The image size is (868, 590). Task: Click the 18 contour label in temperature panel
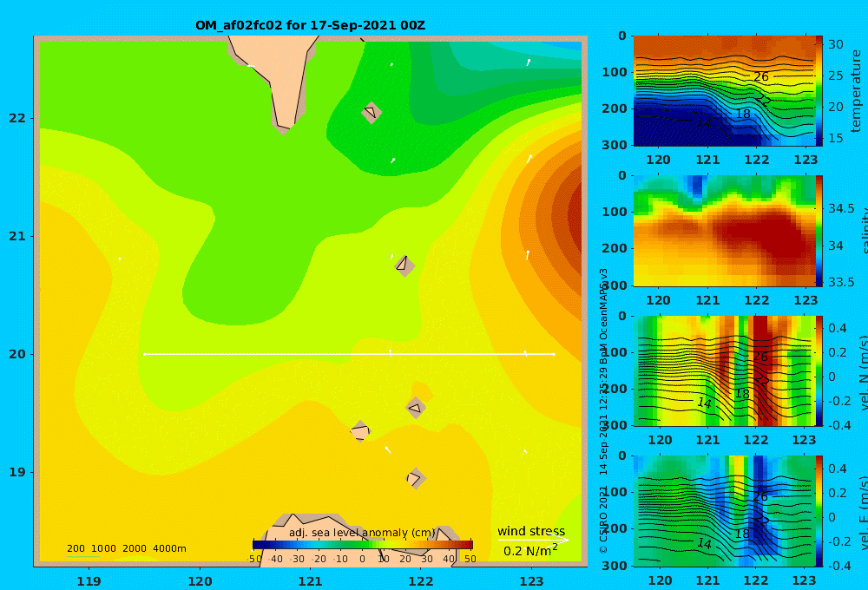point(743,114)
